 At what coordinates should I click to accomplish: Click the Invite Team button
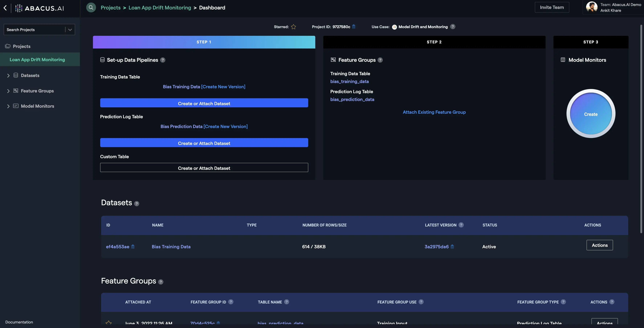(551, 7)
